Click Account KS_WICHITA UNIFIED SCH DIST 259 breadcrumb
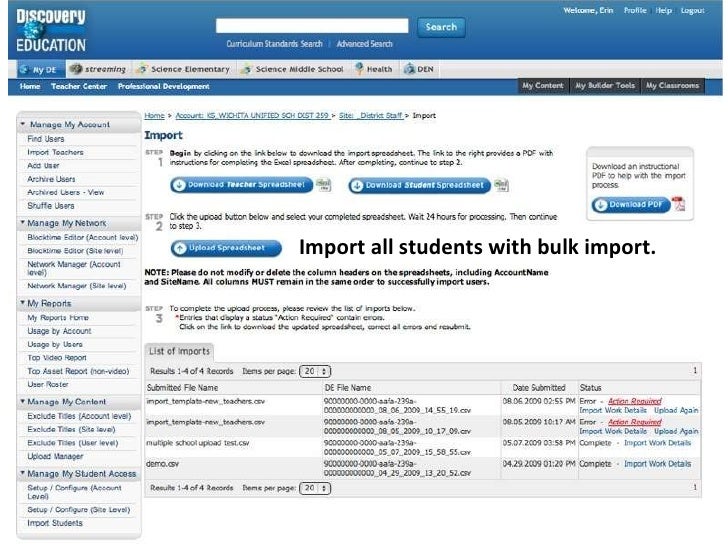 point(253,116)
